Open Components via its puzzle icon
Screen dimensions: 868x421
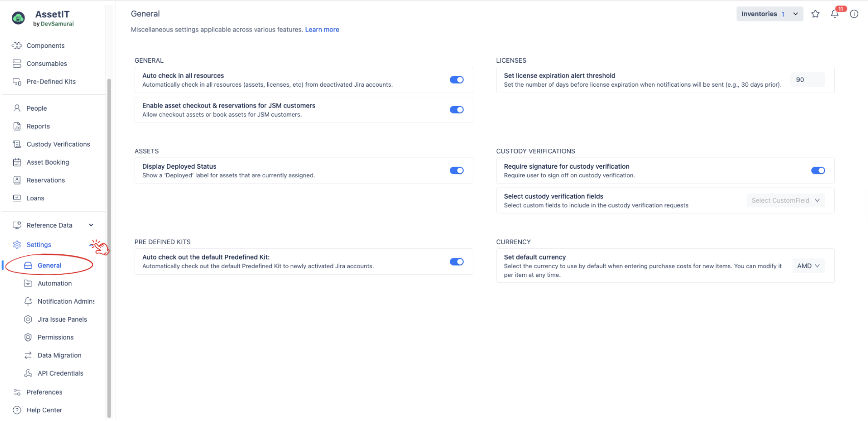pyautogui.click(x=17, y=46)
